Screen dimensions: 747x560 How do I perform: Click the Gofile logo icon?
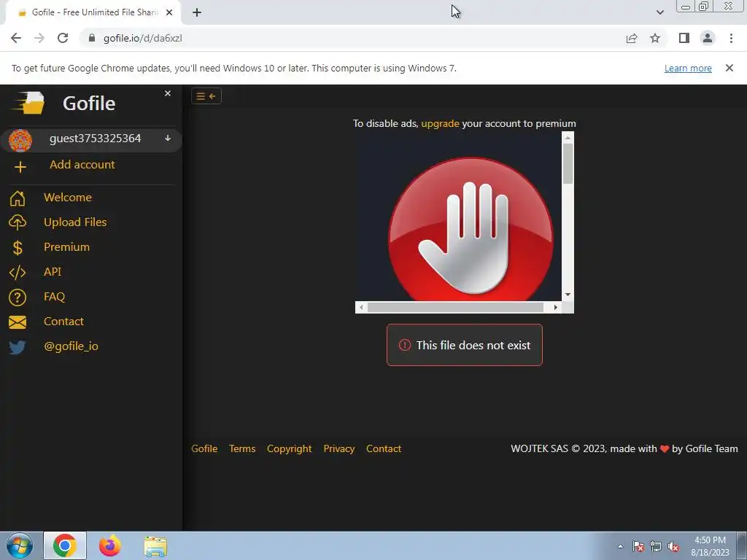pos(28,102)
